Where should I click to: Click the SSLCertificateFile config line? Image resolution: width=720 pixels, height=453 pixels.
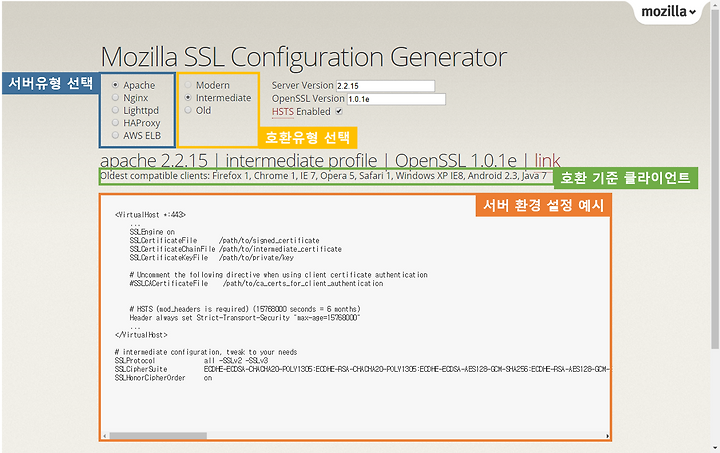[x=225, y=240]
